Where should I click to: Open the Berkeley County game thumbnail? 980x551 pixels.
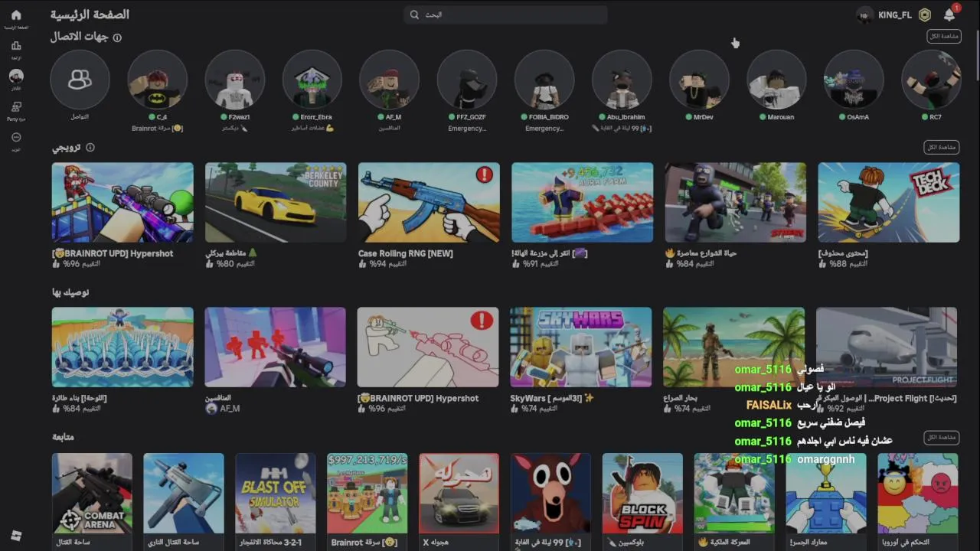276,202
